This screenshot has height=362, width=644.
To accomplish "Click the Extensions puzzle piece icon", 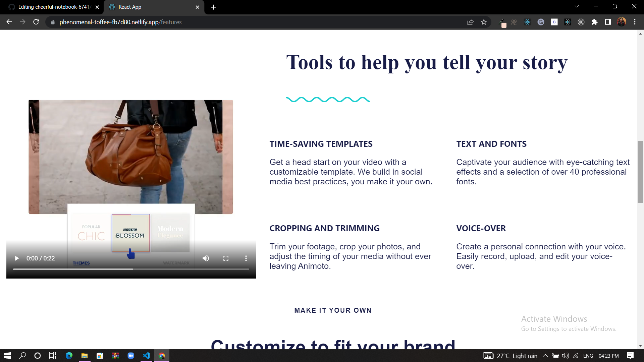I will click(x=595, y=22).
